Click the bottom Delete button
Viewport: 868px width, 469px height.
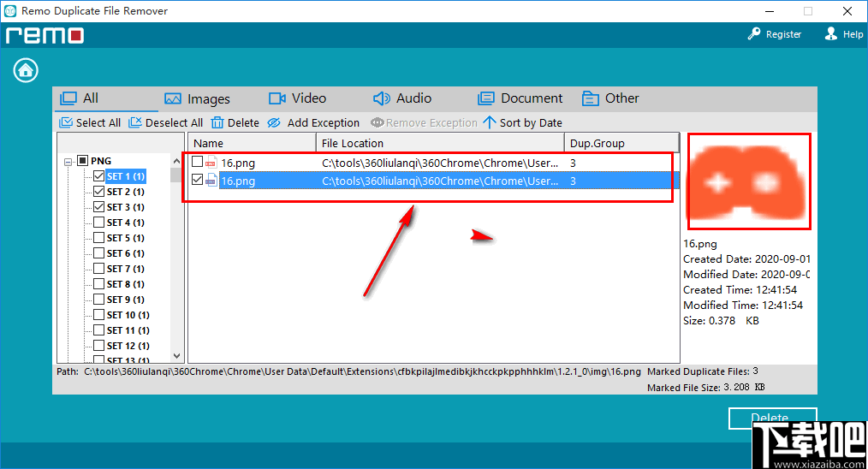click(772, 418)
